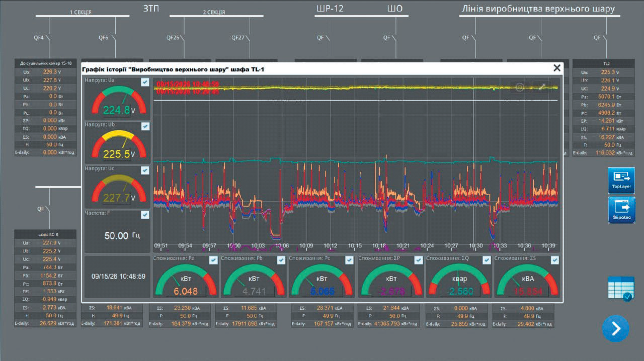Close the history graph popup
Viewport: 644px width, 361px height.
(x=556, y=68)
